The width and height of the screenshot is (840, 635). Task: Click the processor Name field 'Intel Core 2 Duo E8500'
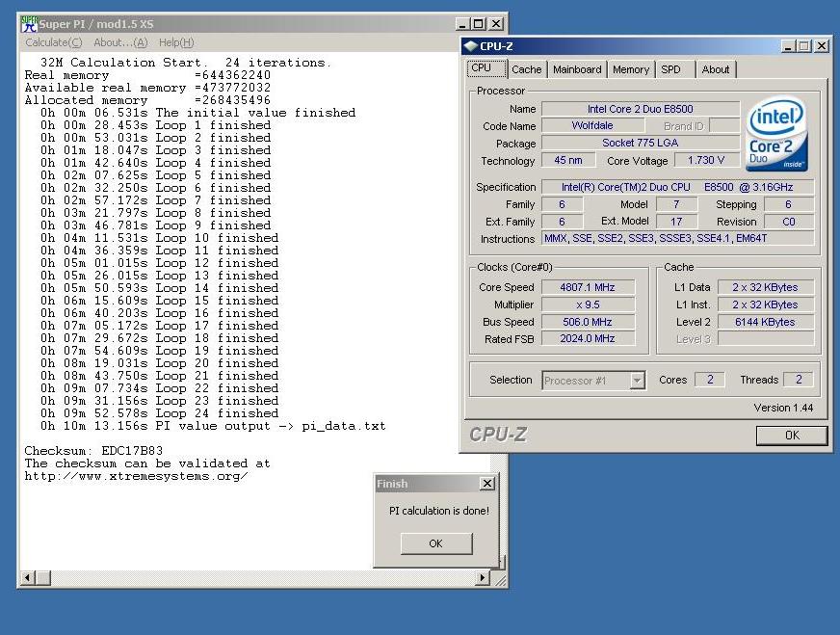coord(641,109)
